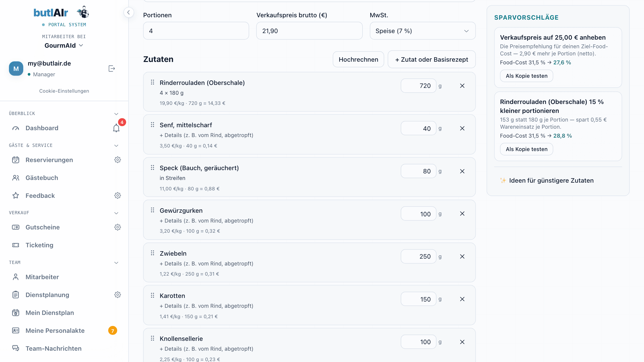This screenshot has height=362, width=644.
Task: Remove Speck (Bauch, geräuchert) with X
Action: pos(462,171)
